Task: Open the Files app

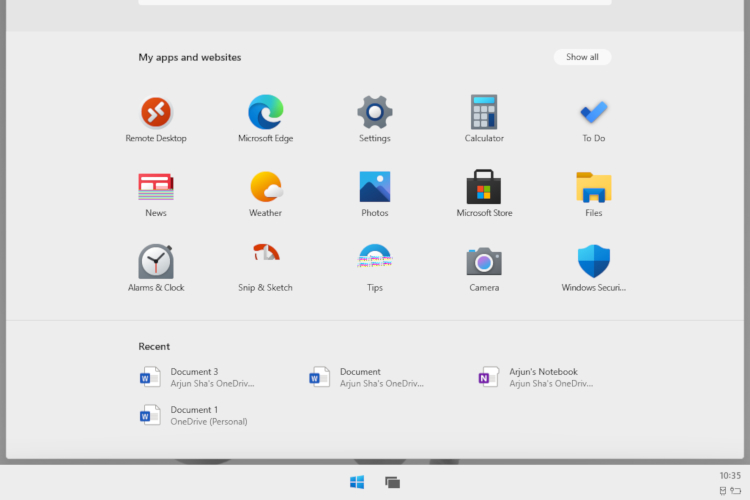Action: pyautogui.click(x=594, y=194)
